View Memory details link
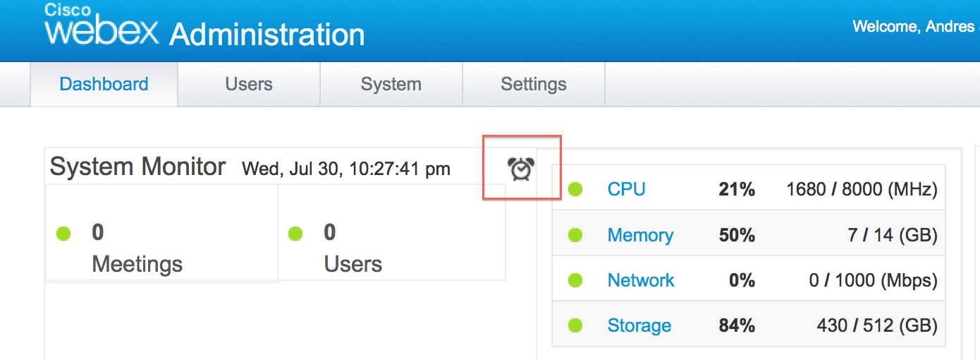Image resolution: width=980 pixels, height=360 pixels. click(x=640, y=235)
